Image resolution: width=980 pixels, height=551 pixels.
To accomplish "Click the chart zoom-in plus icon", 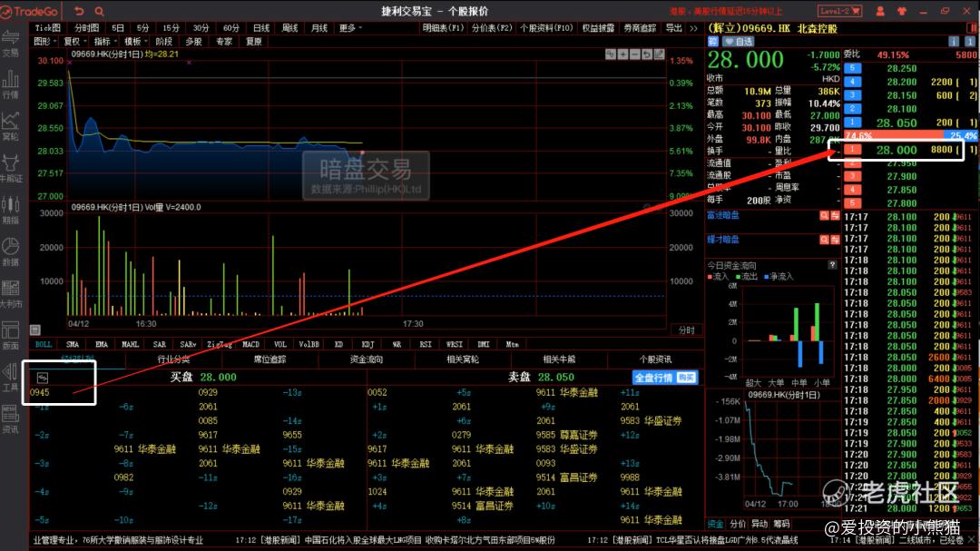I will 622,54.
